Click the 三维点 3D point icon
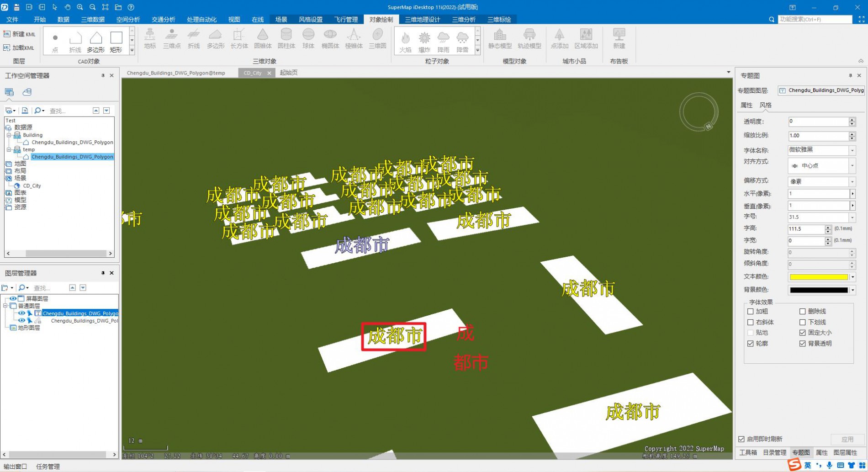Viewport: 868px width, 472px height. click(172, 39)
